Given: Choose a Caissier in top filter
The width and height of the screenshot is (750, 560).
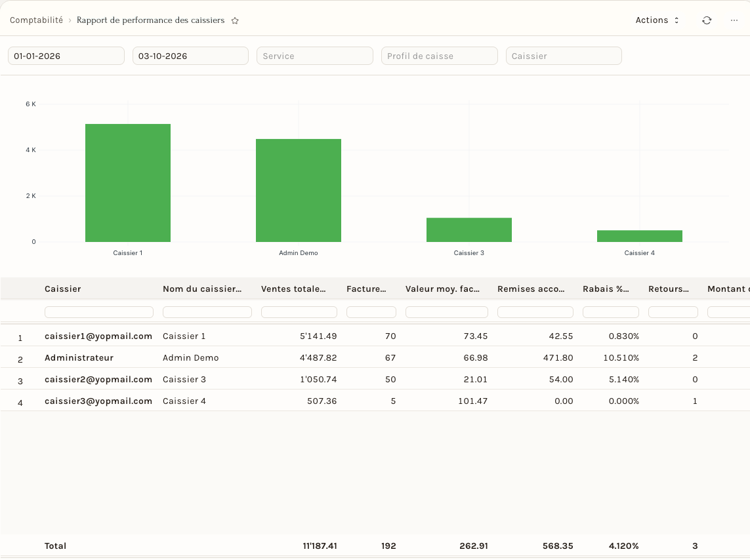Looking at the screenshot, I should [564, 56].
